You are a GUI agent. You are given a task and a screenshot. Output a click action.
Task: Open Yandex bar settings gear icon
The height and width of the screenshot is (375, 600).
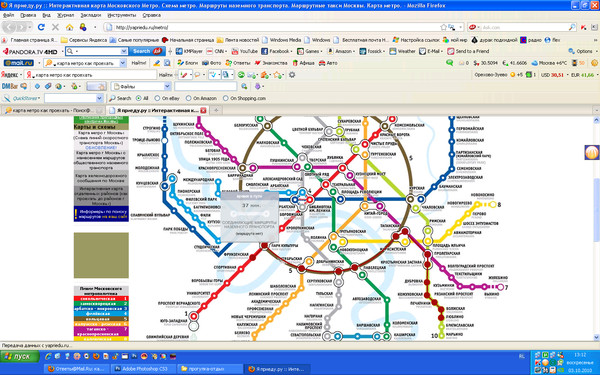pyautogui.click(x=292, y=75)
